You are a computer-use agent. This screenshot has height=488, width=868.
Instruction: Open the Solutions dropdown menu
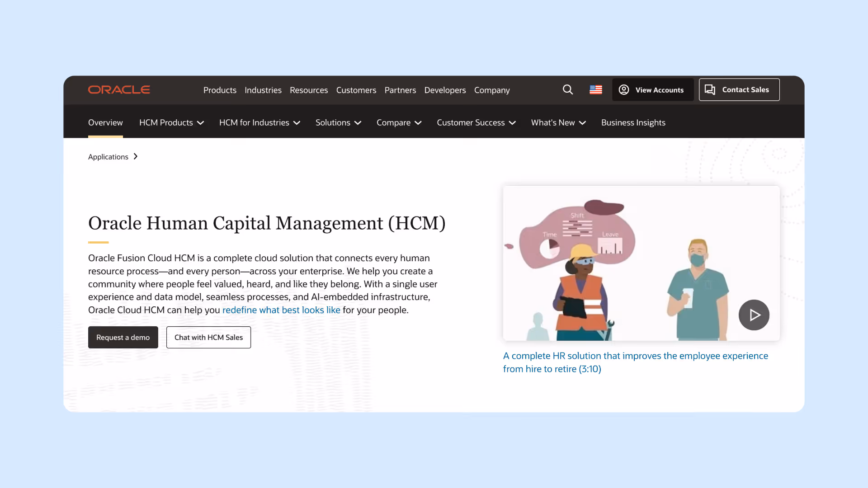[x=338, y=122]
